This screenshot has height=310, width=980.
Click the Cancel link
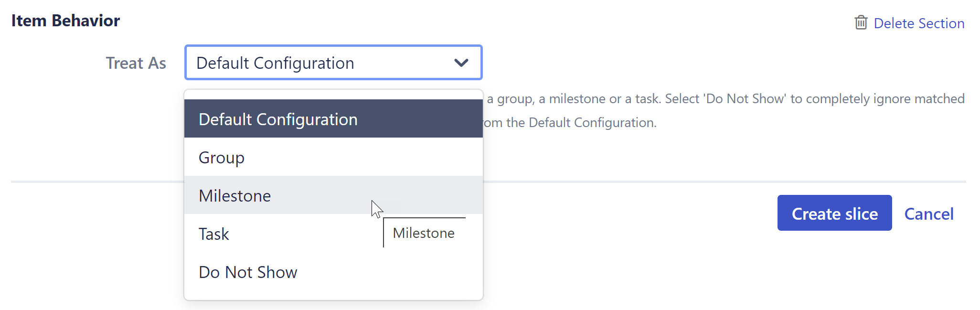pos(928,214)
